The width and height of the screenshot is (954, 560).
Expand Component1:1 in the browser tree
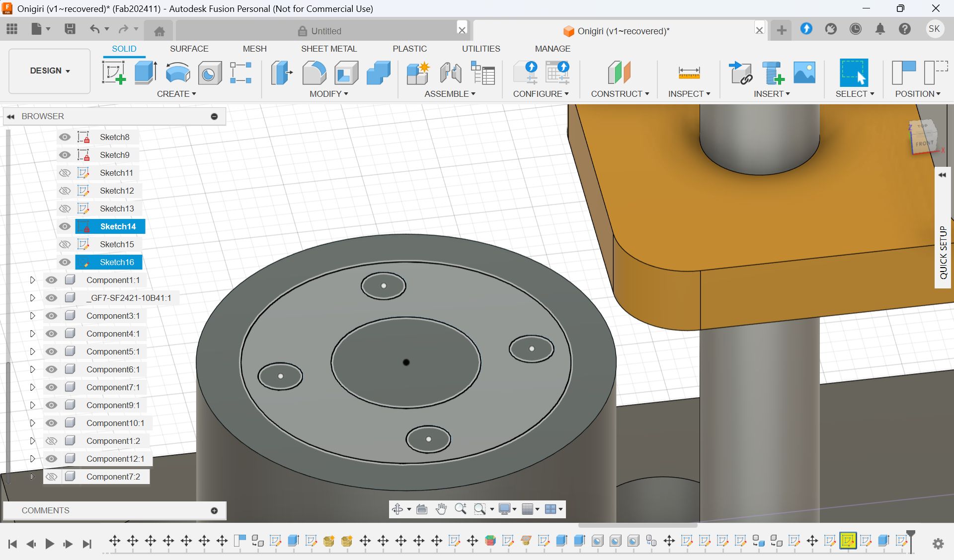(x=32, y=280)
